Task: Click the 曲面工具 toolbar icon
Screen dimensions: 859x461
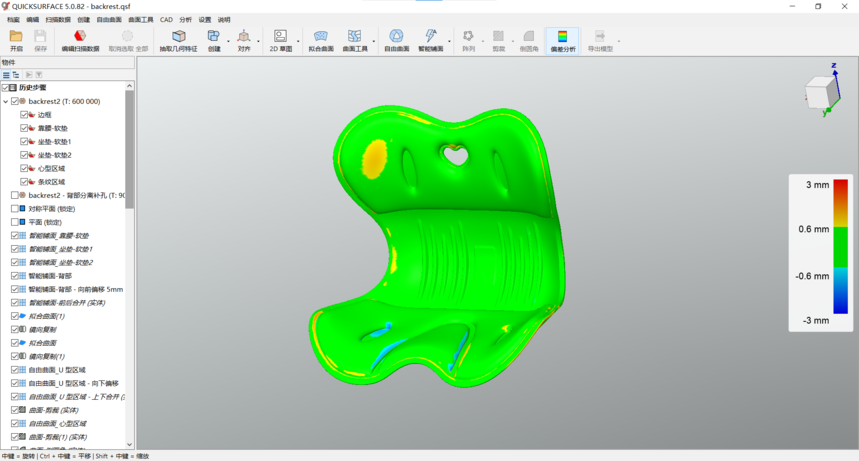Action: click(x=355, y=36)
